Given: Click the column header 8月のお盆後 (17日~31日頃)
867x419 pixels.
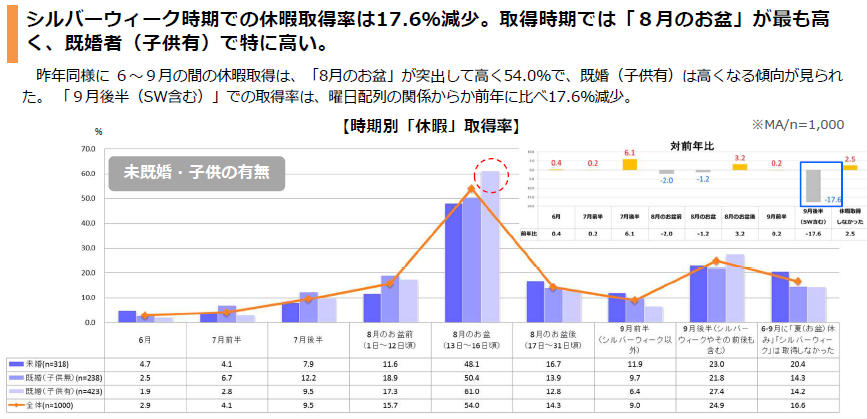Looking at the screenshot, I should [553, 340].
